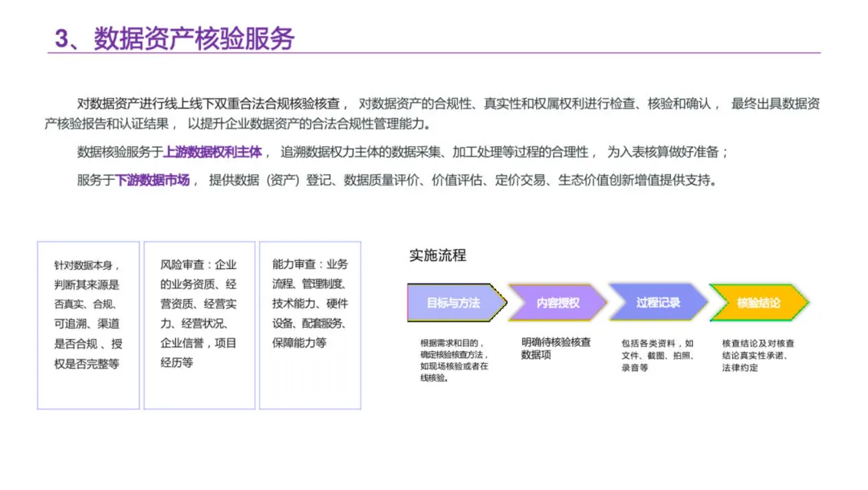Viewport: 868px width, 490px height.
Task: Click the description 明确待核验核查数据项
Action: coord(556,349)
